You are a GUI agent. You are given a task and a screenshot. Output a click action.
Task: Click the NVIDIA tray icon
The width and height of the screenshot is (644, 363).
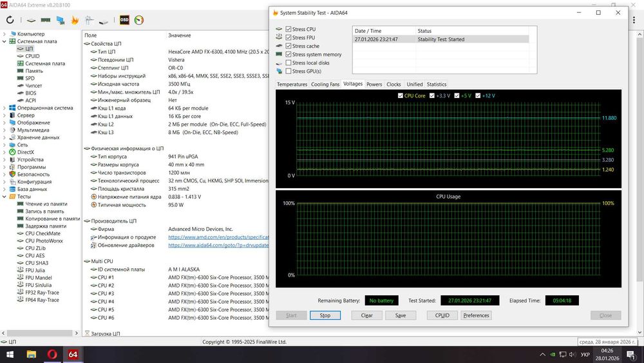pyautogui.click(x=553, y=355)
